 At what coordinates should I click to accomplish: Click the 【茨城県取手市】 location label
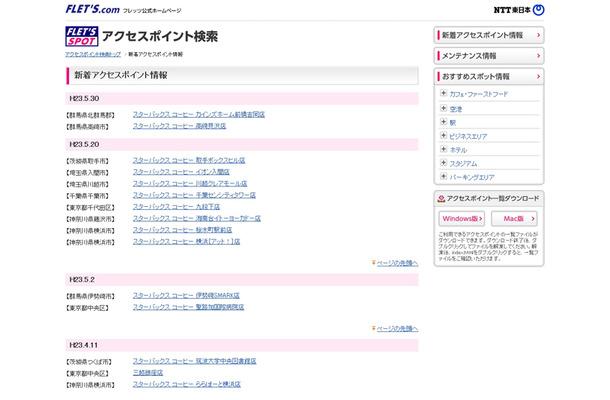pos(88,161)
